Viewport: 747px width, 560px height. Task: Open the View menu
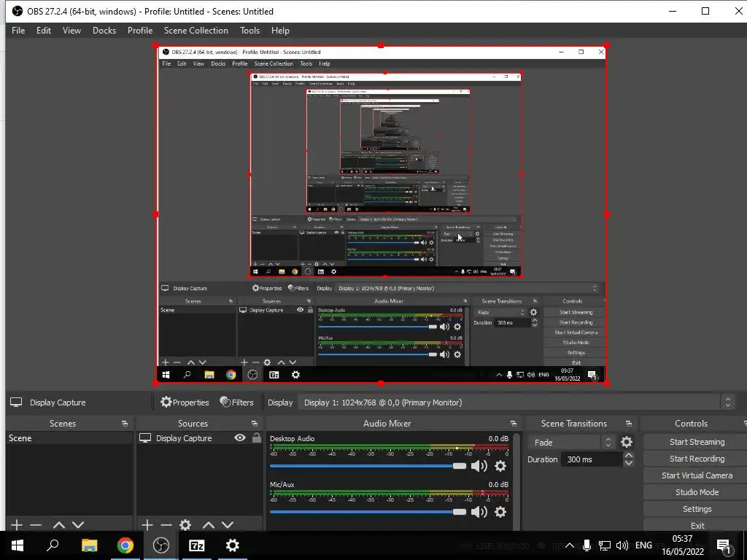tap(71, 31)
